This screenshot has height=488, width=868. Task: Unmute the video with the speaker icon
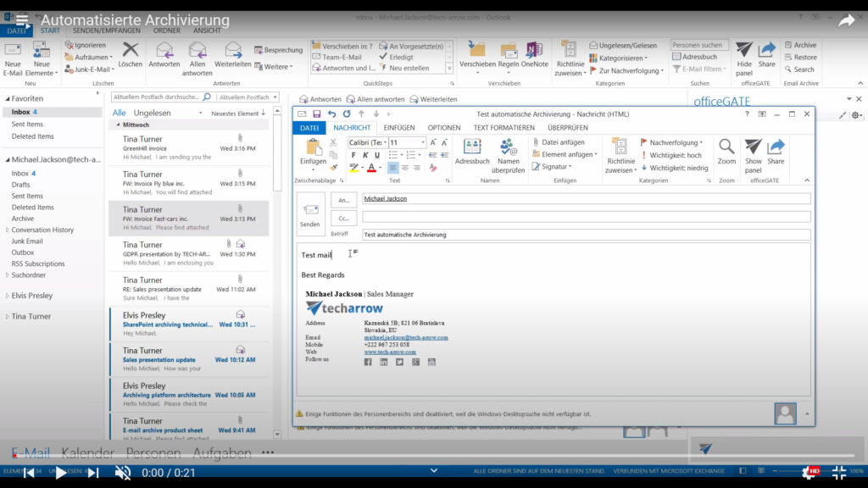[x=123, y=473]
